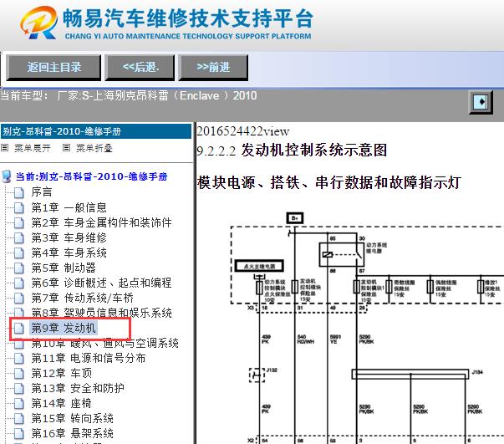Click the 菜单折叠 list icon

point(67,148)
